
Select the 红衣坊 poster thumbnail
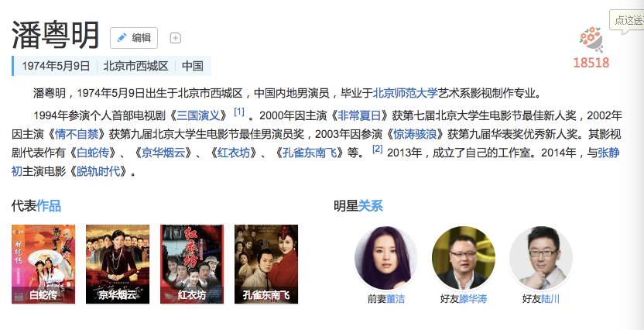(192, 264)
